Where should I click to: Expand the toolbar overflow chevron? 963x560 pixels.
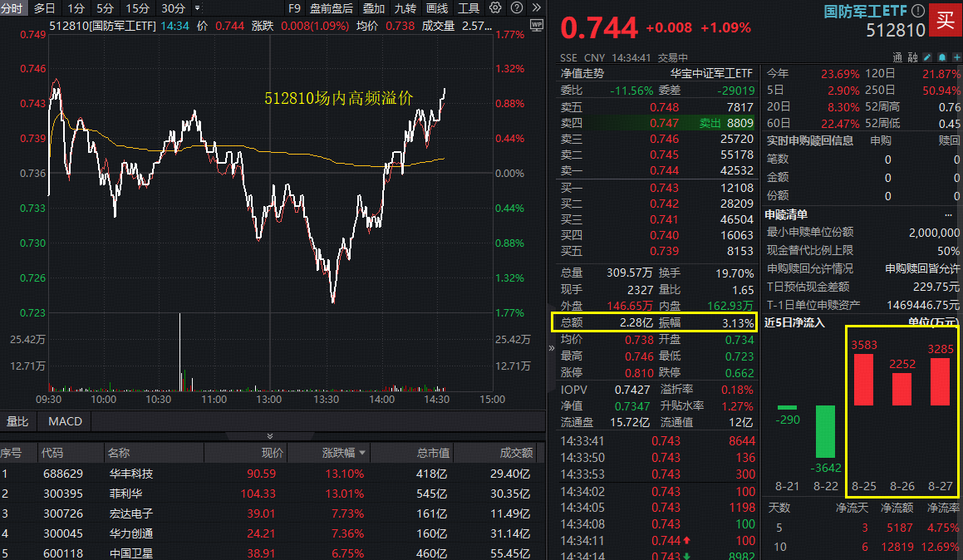pyautogui.click(x=537, y=7)
